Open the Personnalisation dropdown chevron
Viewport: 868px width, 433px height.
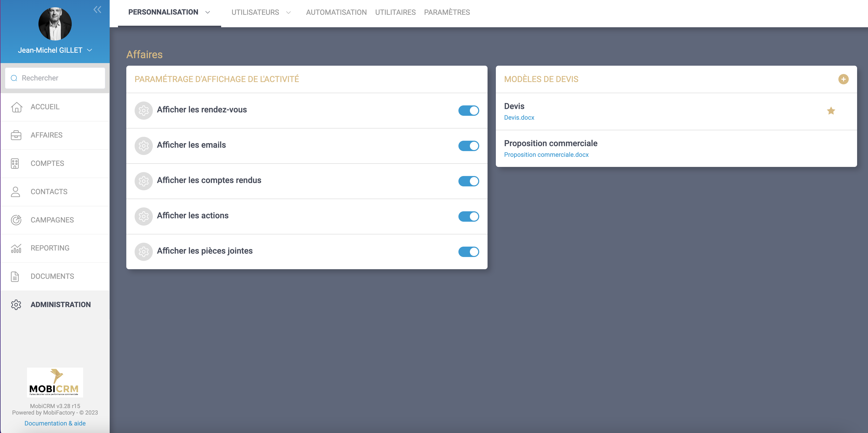coord(208,12)
